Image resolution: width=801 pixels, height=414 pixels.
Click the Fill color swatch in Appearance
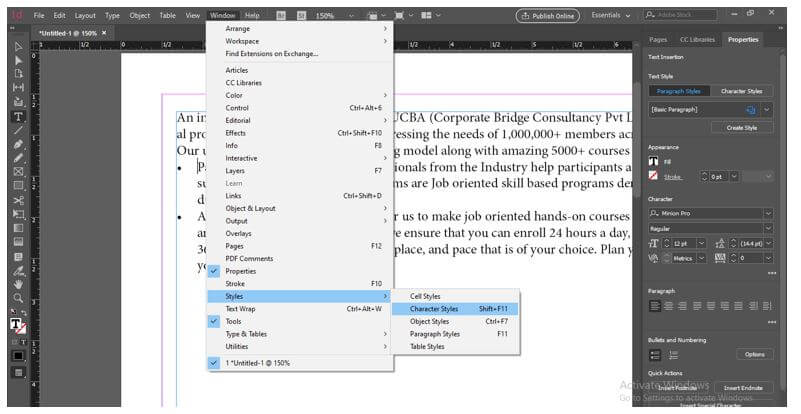[653, 162]
